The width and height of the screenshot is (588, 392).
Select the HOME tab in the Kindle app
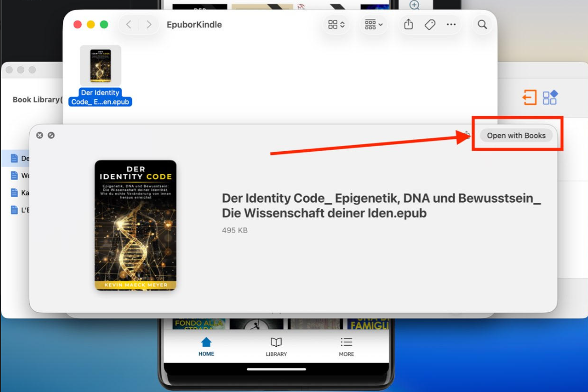(x=206, y=347)
